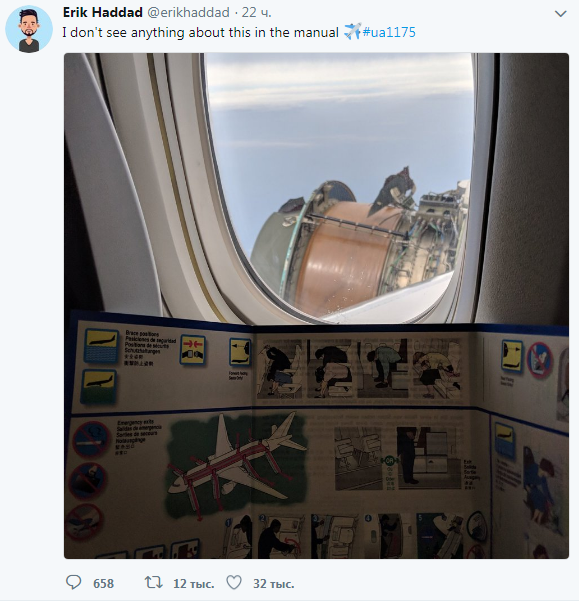Open the attached airplane engine photo
The width and height of the screenshot is (579, 601).
pos(316,305)
